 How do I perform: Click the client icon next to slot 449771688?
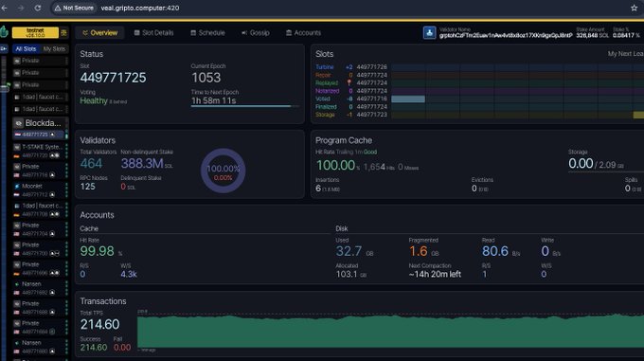[52, 312]
